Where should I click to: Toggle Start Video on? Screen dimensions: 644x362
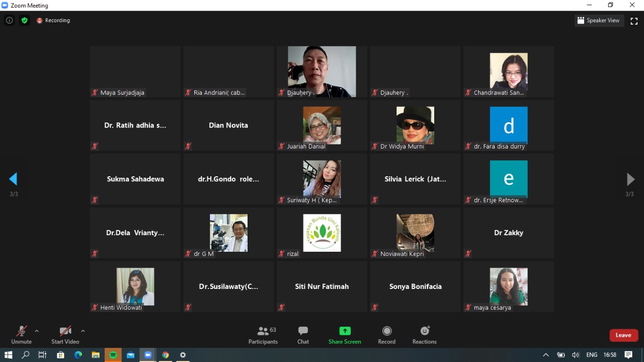click(65, 335)
